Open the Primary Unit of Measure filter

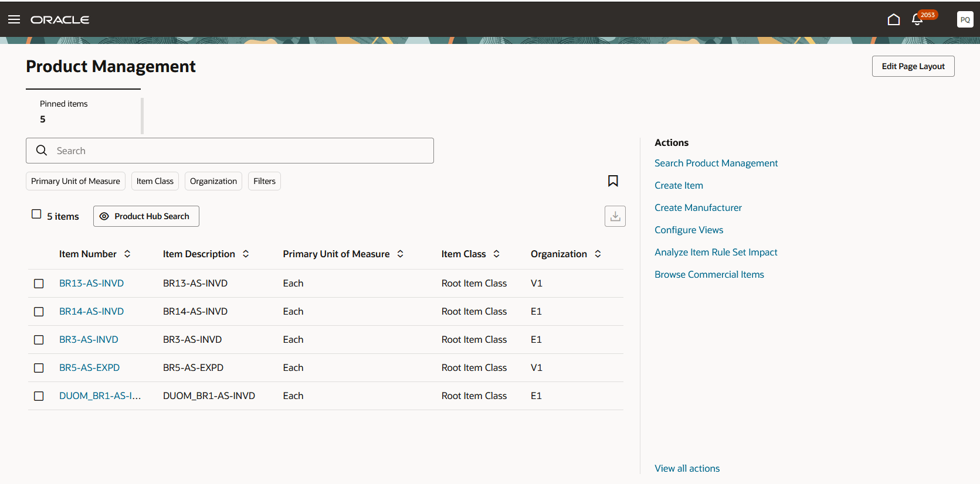click(x=76, y=181)
